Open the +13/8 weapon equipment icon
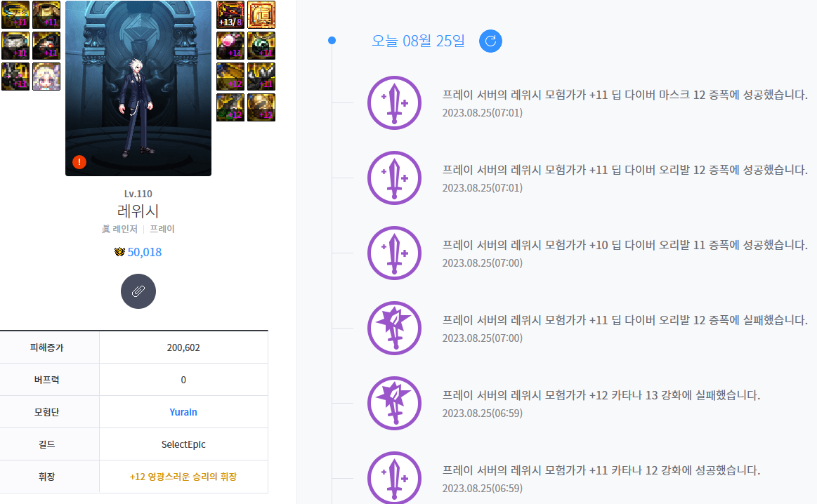 tap(230, 15)
